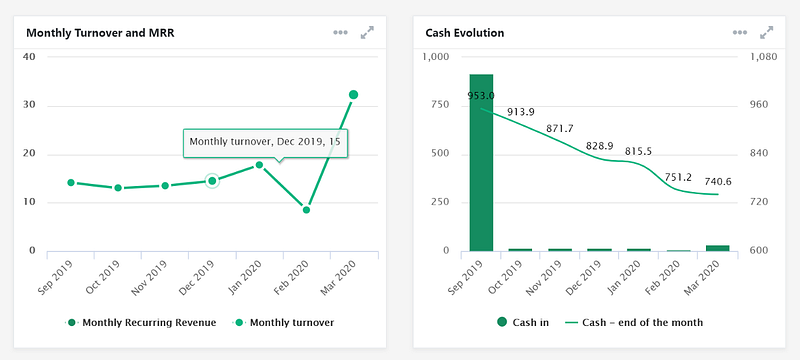Image resolution: width=800 pixels, height=360 pixels.
Task: Select Oct 2019 turnover data point
Action: (118, 188)
